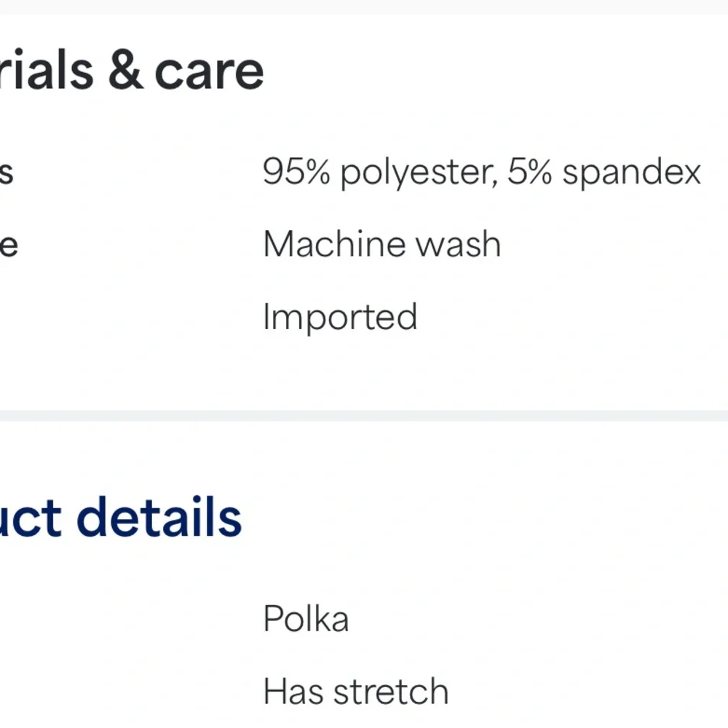Click the ampersand in the Materials heading

coord(125,71)
